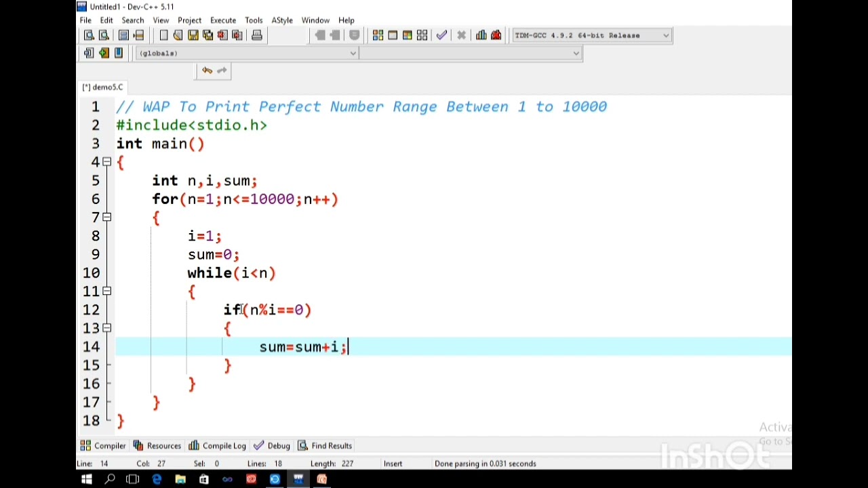Open the AStyle menu
This screenshot has width=868, height=488.
(282, 20)
